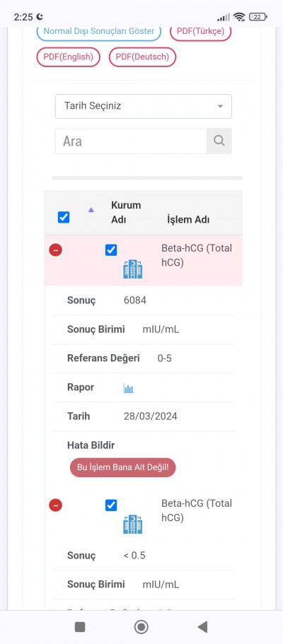The width and height of the screenshot is (283, 644).
Task: Tap the Android recent apps square
Action: click(80, 627)
